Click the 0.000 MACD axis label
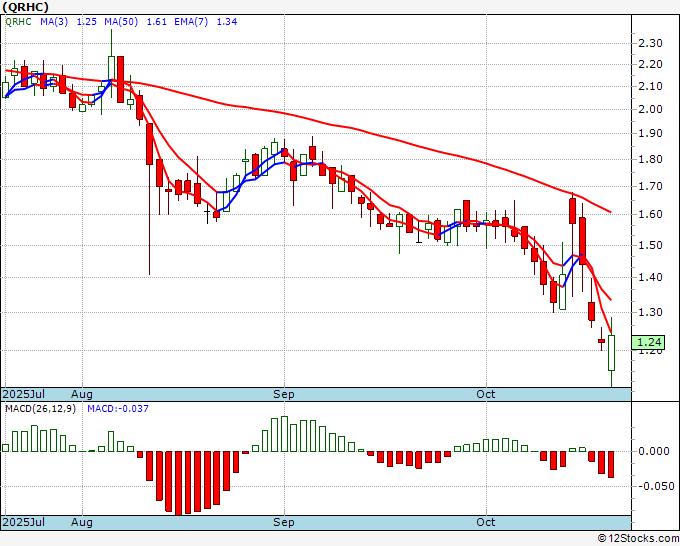The width and height of the screenshot is (680, 546). pos(654,451)
